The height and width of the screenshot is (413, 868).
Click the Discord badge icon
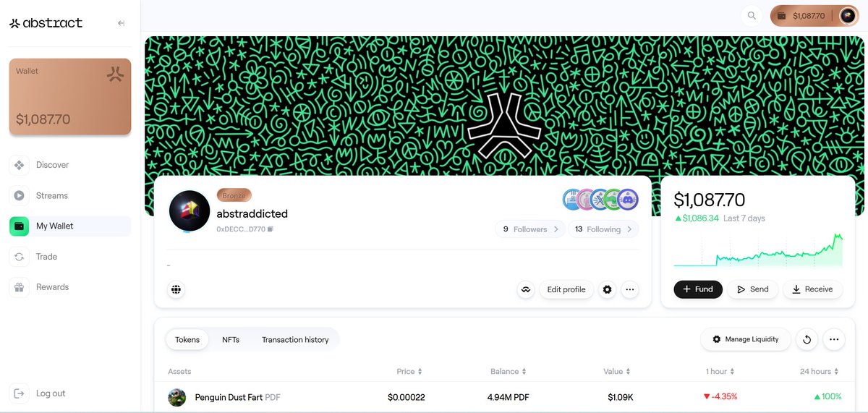click(x=627, y=200)
